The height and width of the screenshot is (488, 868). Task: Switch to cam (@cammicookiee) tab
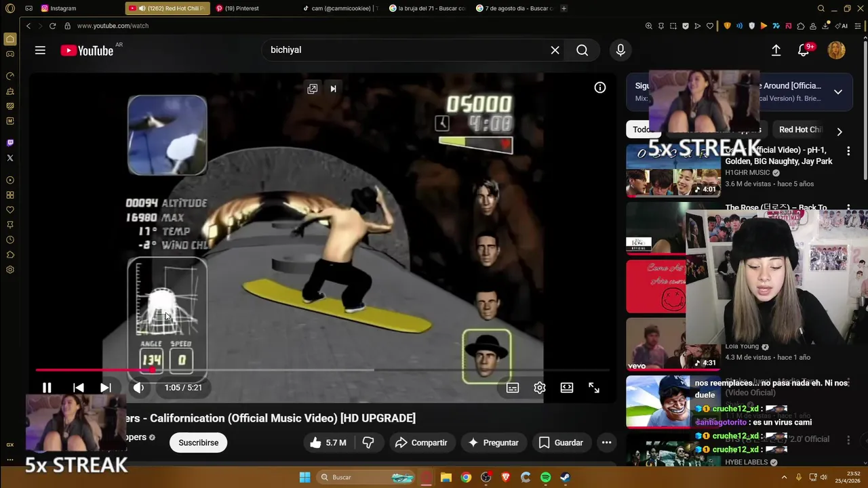340,8
